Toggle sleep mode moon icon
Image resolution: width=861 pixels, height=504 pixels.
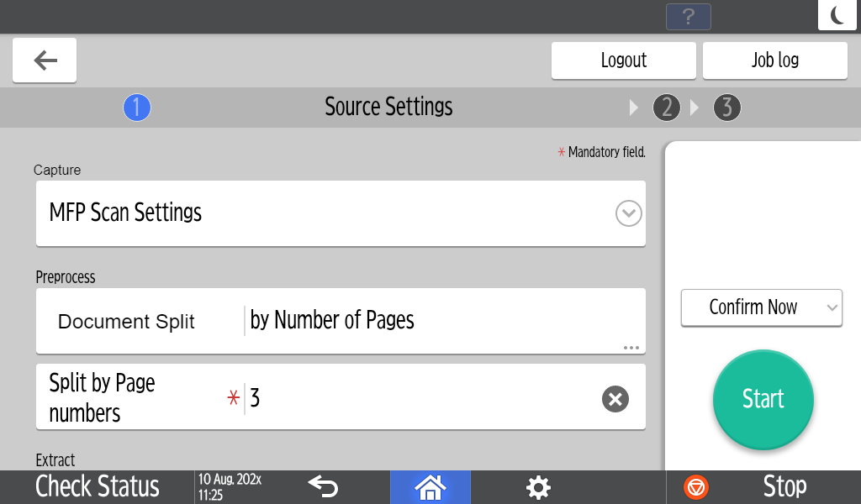point(837,15)
